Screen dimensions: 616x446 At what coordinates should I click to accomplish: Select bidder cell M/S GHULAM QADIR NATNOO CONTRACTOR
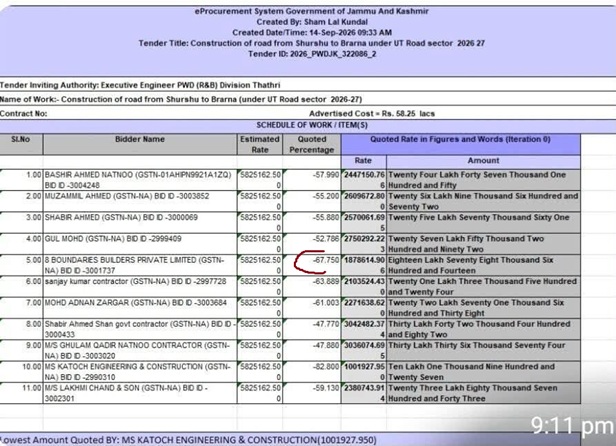click(140, 350)
